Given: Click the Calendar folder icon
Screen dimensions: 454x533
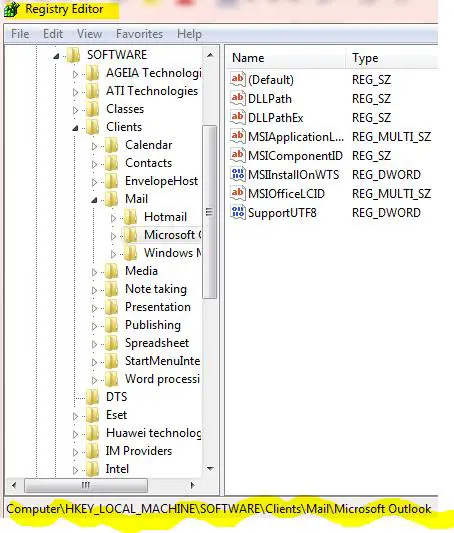Looking at the screenshot, I should click(x=111, y=145).
